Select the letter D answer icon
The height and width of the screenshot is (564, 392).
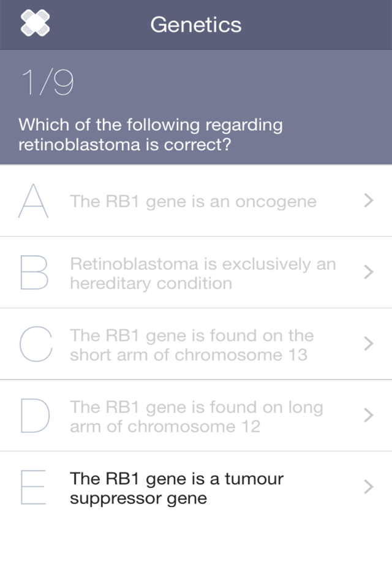[34, 416]
